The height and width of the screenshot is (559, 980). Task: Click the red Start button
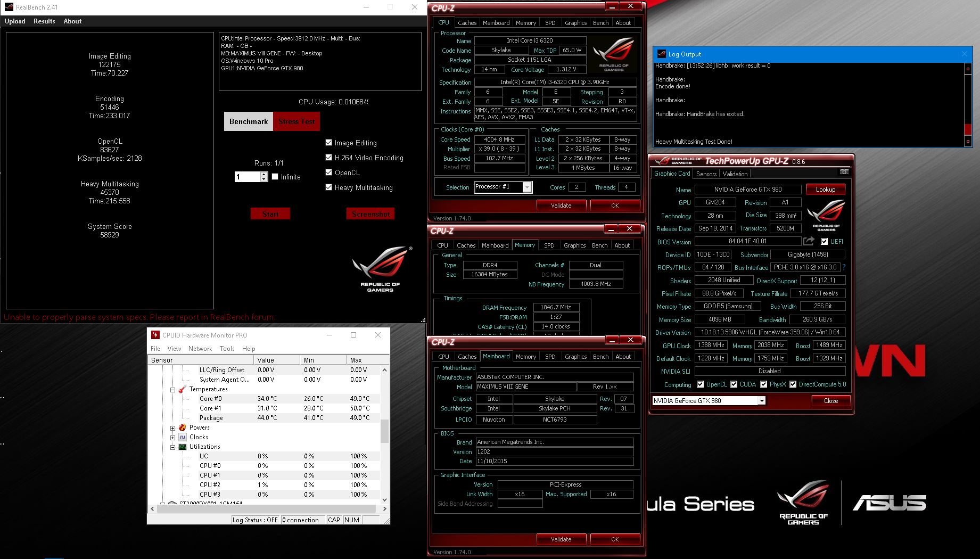point(270,214)
